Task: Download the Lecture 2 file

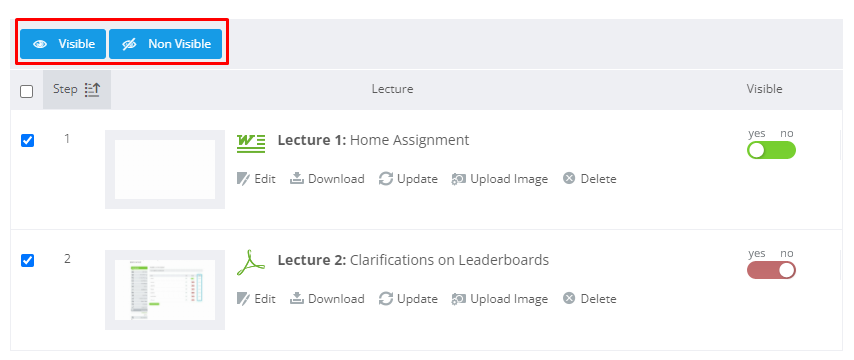Action: coord(327,299)
